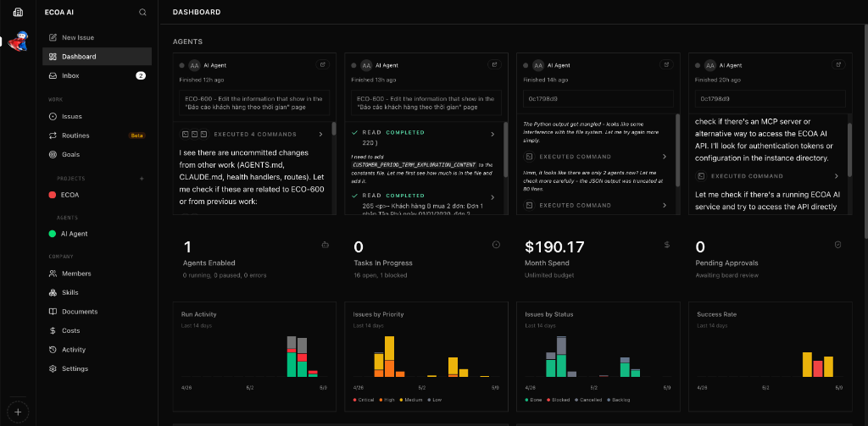Open 0c1798d9 link on 14h ago card
This screenshot has width=868, height=426.
(598, 98)
